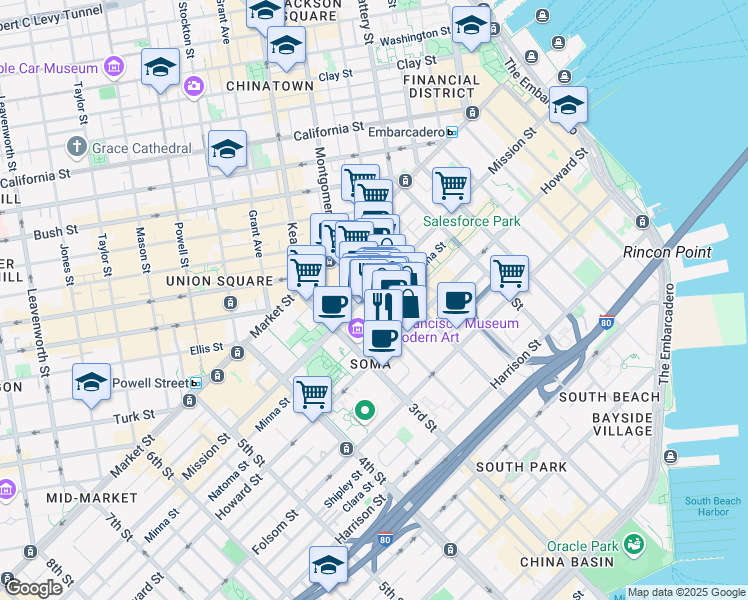Click the Map data ©2025 Google notice
748x600 pixels.
pyautogui.click(x=686, y=593)
